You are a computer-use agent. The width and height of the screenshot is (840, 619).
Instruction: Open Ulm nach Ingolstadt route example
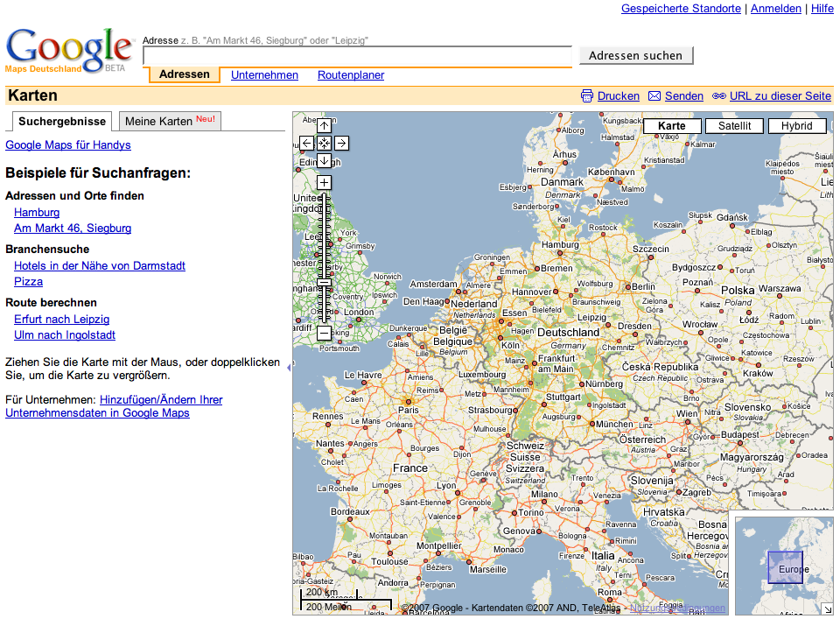(65, 335)
